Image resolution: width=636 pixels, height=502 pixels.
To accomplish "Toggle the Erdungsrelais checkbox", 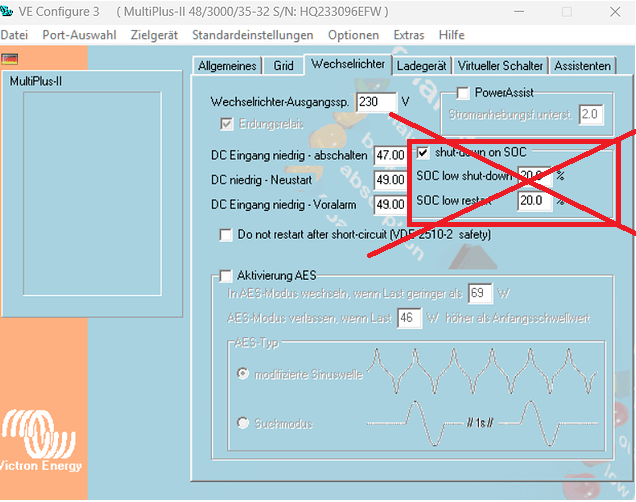I will pos(227,124).
